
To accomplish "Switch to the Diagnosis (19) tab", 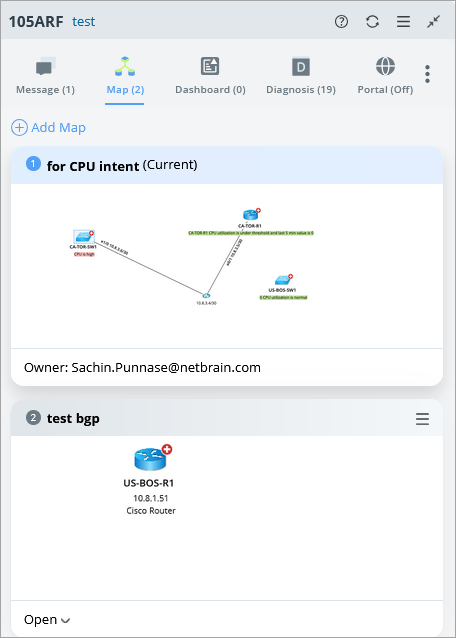I will (301, 76).
